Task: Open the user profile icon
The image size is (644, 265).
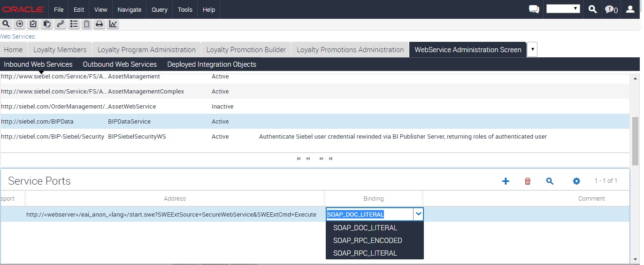Action: (x=630, y=9)
